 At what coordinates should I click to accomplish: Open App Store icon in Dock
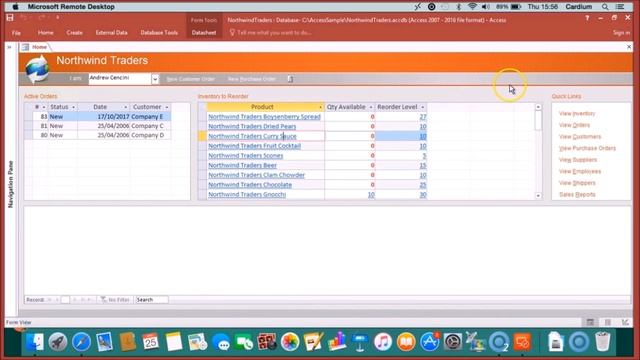[429, 342]
